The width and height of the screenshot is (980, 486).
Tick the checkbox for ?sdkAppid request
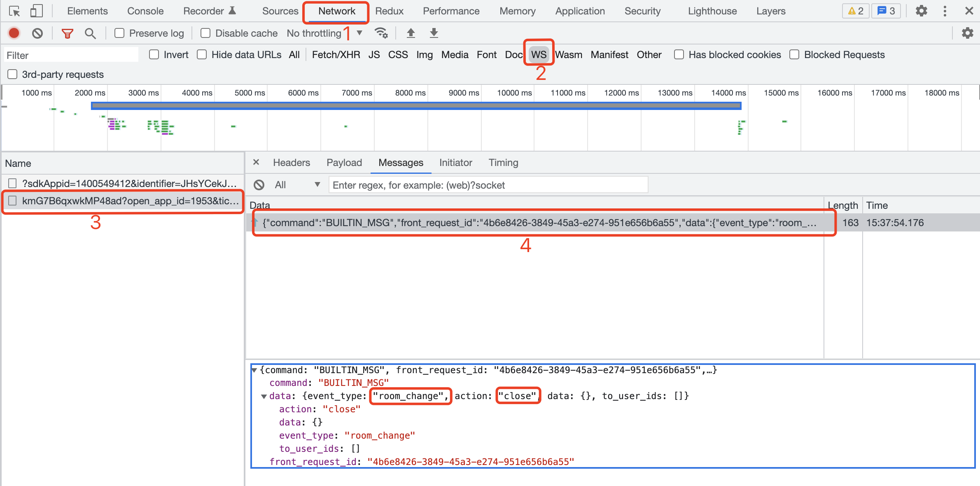click(x=13, y=183)
